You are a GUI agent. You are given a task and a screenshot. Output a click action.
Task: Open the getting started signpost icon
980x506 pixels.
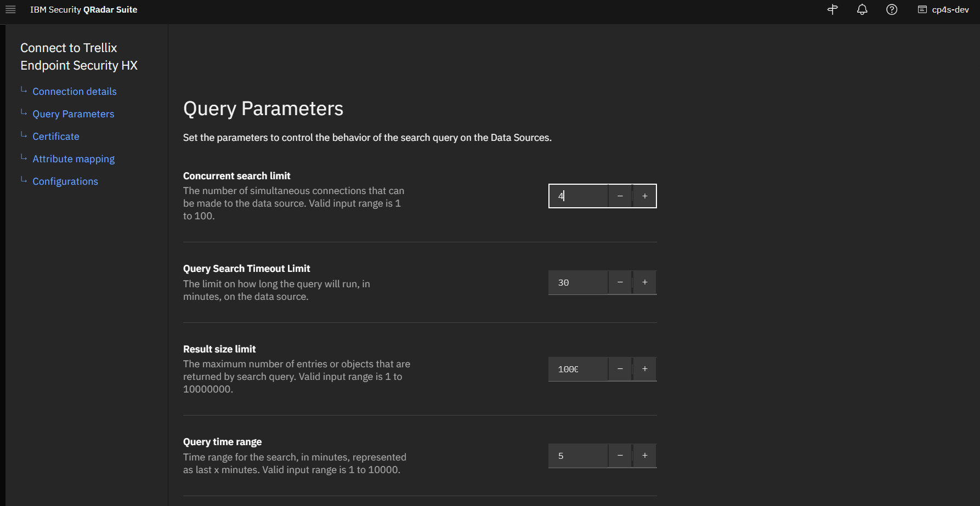tap(832, 9)
